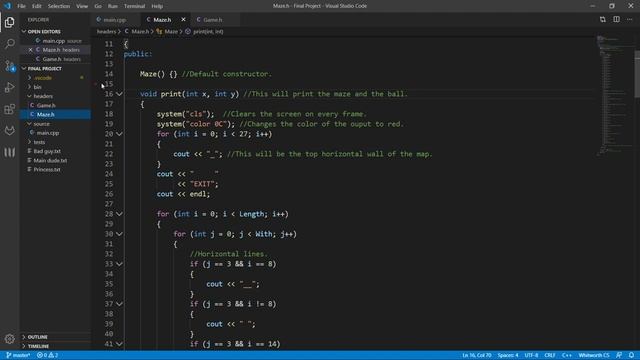Open the File menu
The height and width of the screenshot is (360, 640).
pos(21,6)
